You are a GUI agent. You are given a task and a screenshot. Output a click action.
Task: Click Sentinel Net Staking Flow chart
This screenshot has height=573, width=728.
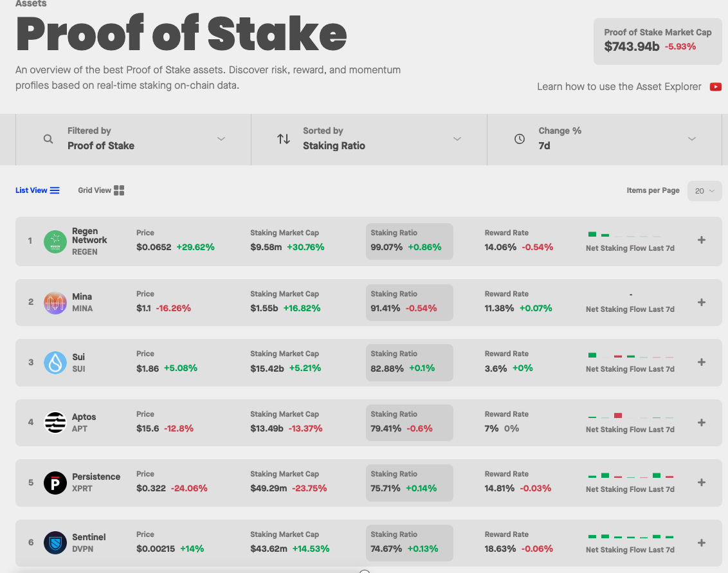tap(630, 537)
